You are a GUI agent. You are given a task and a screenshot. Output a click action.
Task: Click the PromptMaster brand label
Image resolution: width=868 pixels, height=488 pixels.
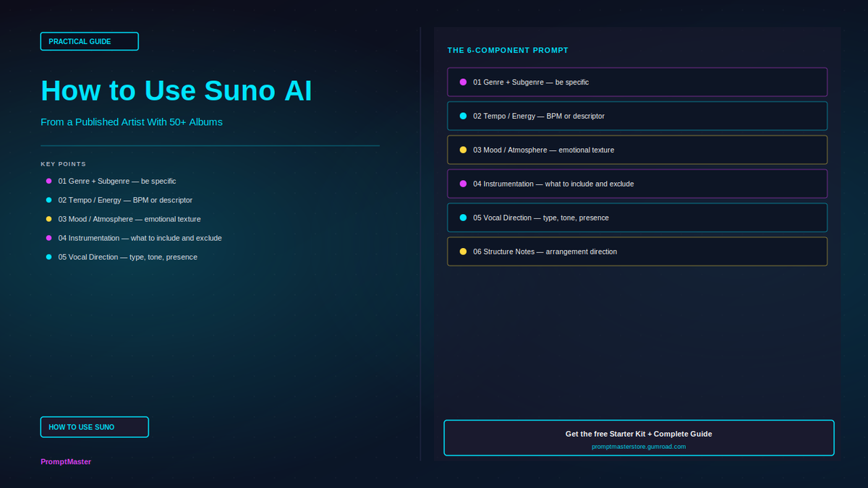coord(66,461)
